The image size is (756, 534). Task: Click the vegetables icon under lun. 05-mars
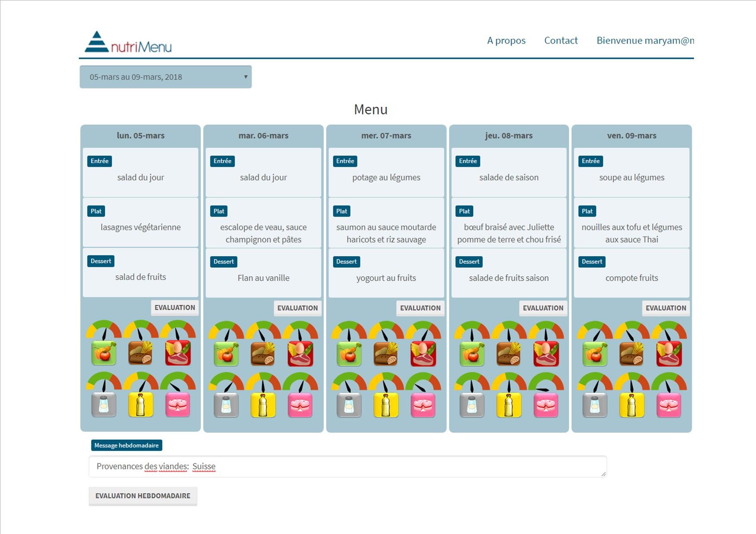[104, 353]
